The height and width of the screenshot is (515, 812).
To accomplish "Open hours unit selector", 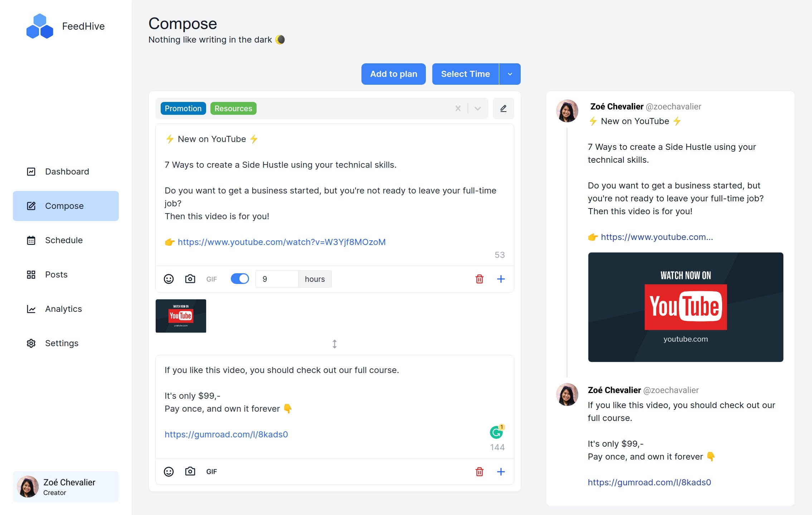I will 315,279.
